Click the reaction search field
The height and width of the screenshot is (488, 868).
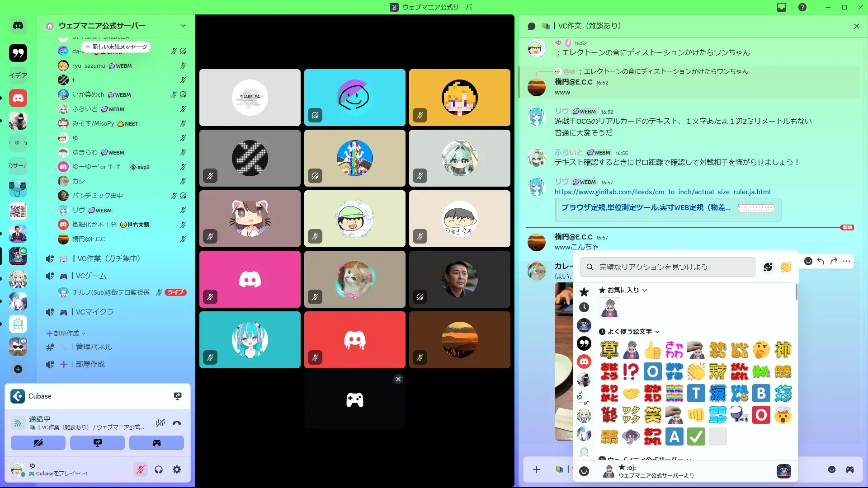pyautogui.click(x=668, y=267)
